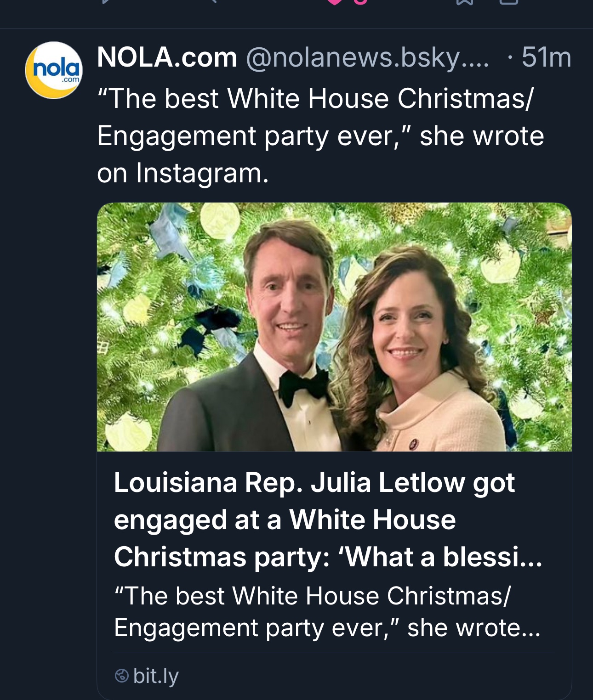Click the NOLA.com display name
593x700 pixels.
pyautogui.click(x=167, y=58)
